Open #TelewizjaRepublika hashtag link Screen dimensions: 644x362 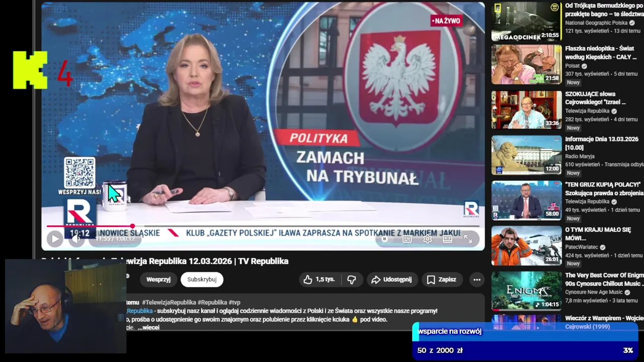[169, 302]
